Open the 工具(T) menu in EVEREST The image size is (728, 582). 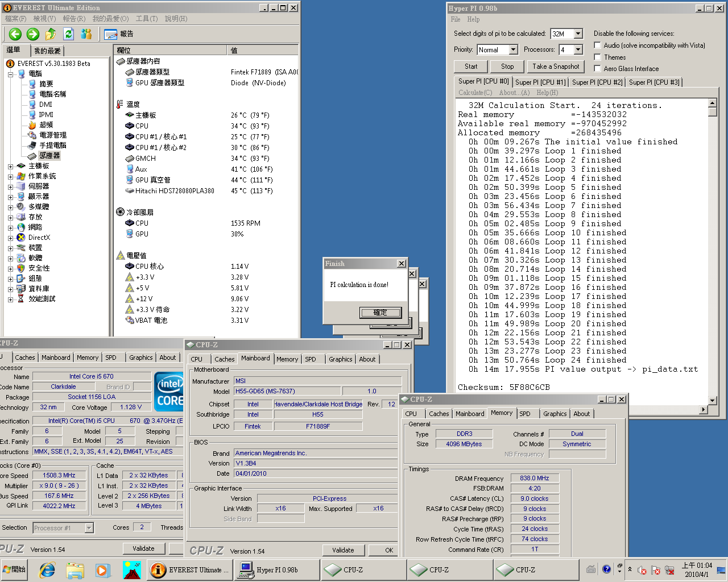(x=147, y=19)
